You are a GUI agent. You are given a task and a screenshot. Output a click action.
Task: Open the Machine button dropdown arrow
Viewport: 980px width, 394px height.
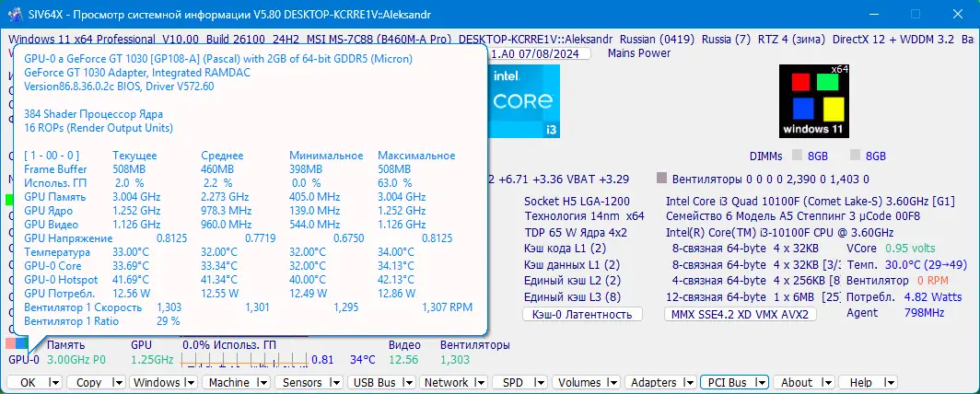pos(262,382)
